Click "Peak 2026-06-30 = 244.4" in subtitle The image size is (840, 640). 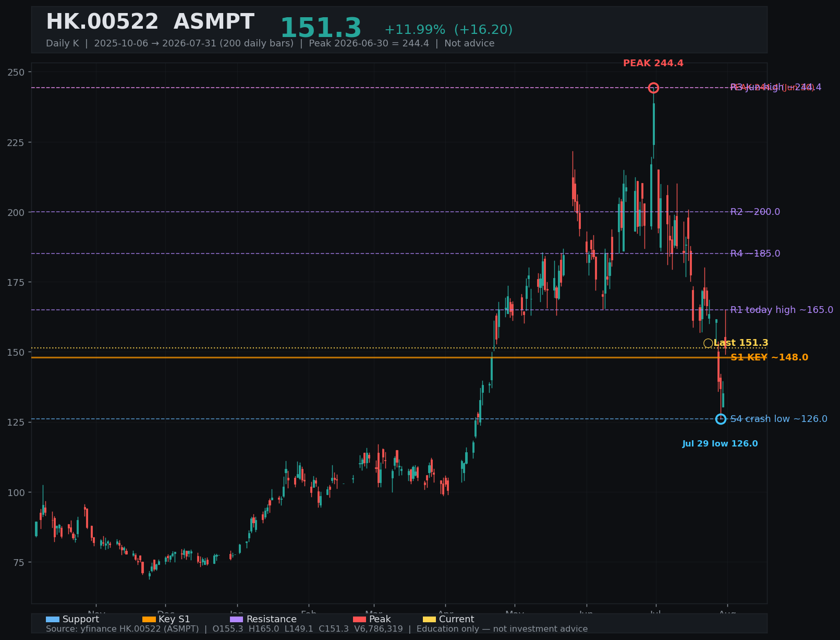click(x=369, y=43)
